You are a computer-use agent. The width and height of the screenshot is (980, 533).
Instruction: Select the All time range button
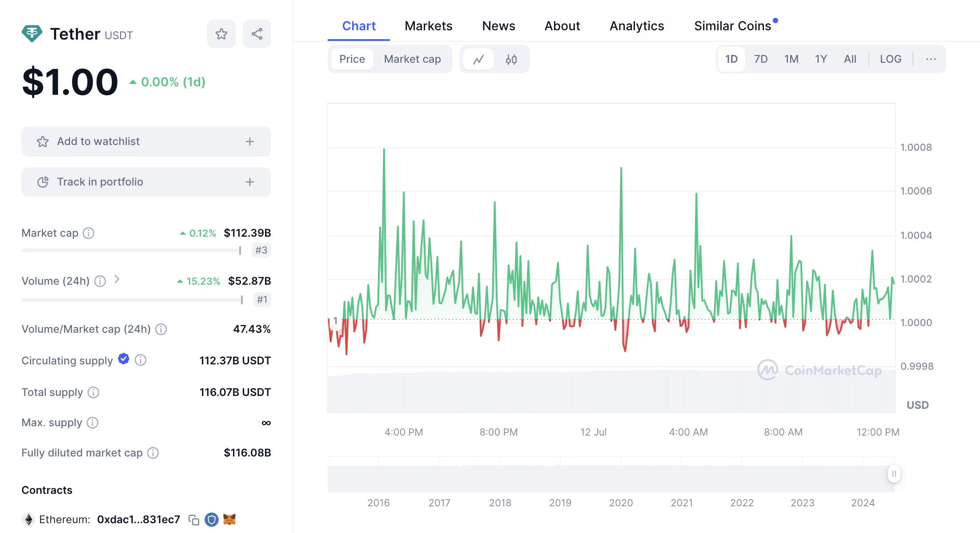click(850, 59)
